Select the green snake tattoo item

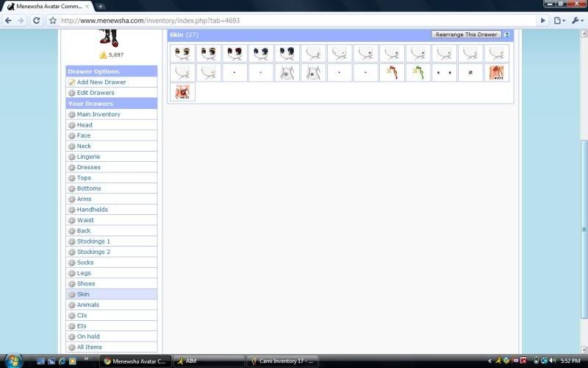point(418,72)
